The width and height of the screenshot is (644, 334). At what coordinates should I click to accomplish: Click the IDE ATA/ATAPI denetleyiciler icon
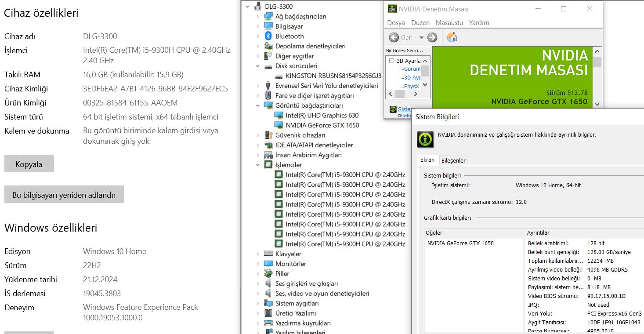coord(268,145)
